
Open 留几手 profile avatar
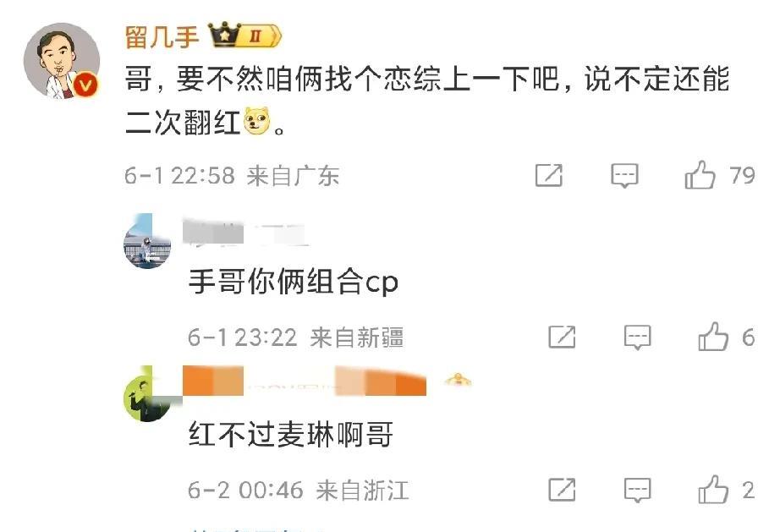pos(62,60)
